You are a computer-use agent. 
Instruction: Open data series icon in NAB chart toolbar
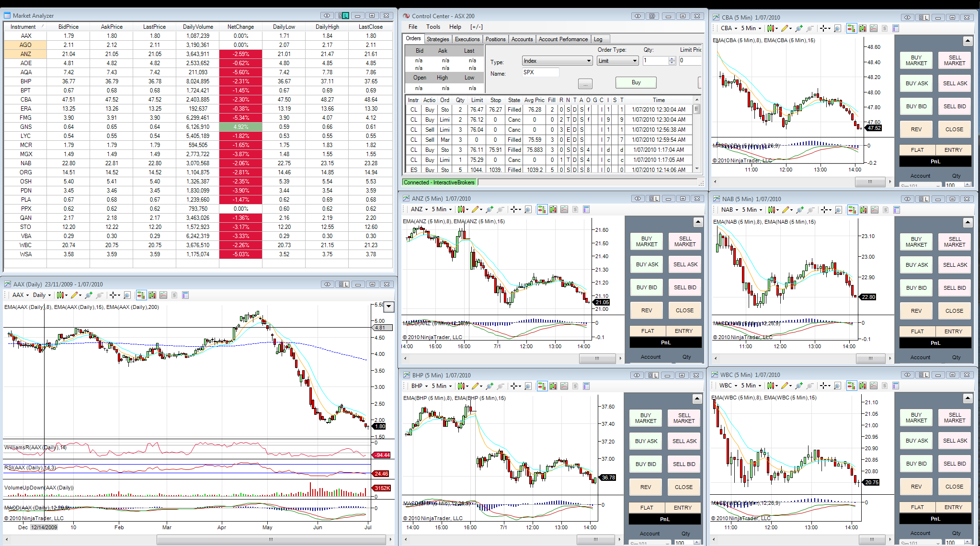point(864,210)
